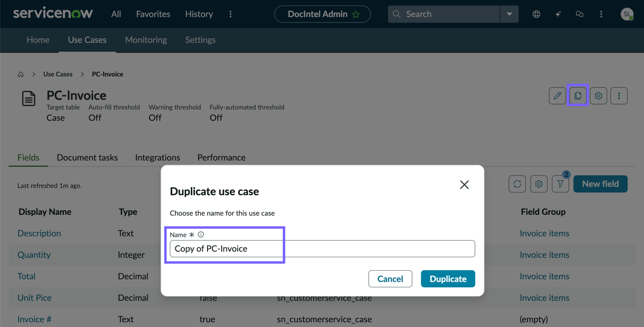Click Invoice items link in Description row
Screen dimensions: 644x327
(x=544, y=233)
